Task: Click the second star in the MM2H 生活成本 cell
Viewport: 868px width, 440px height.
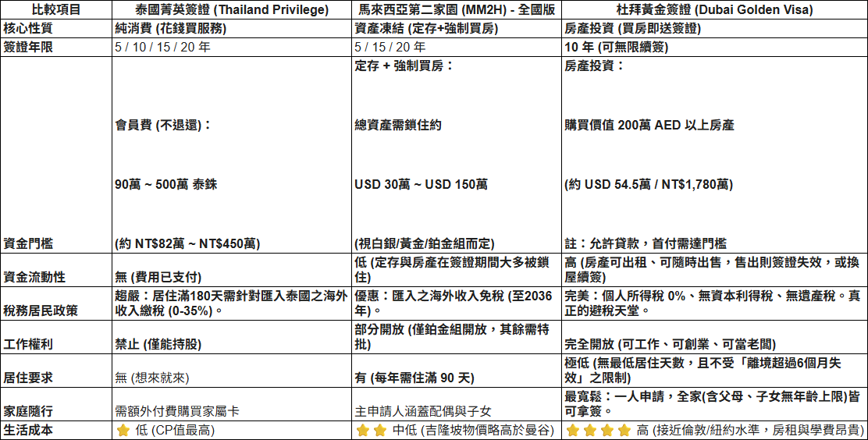Action: point(379,431)
